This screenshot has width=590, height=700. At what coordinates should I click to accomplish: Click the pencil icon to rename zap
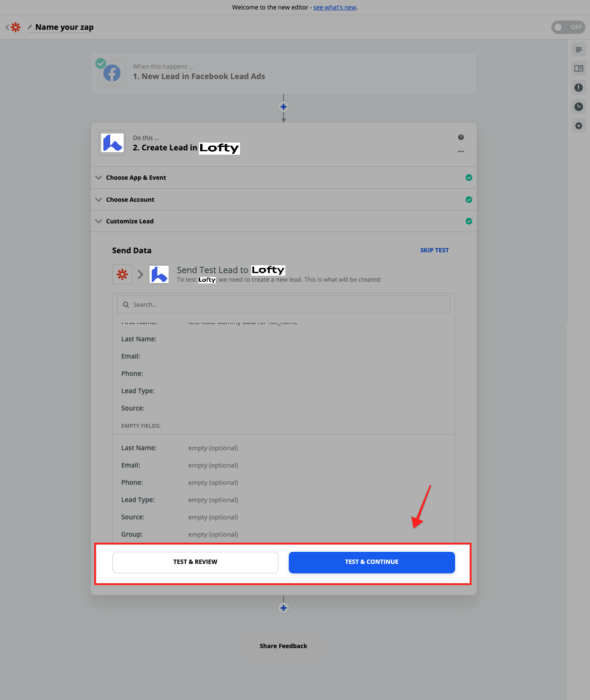(x=30, y=27)
